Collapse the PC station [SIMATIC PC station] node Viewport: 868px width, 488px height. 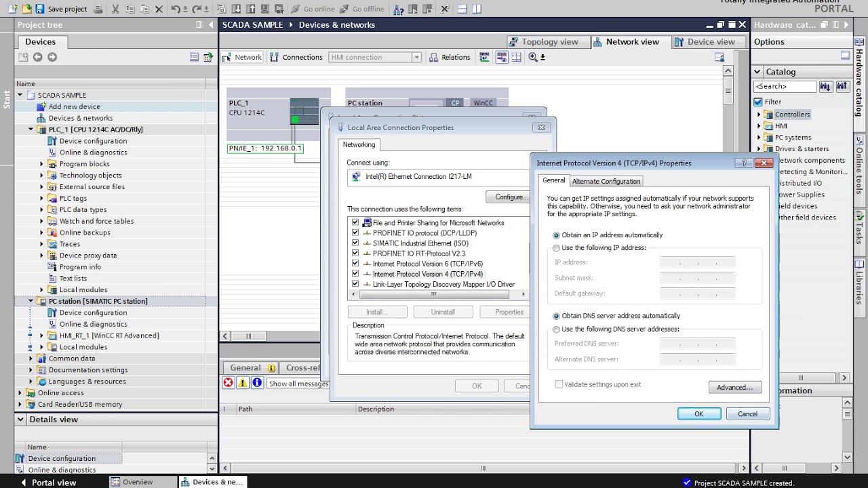[x=31, y=301]
